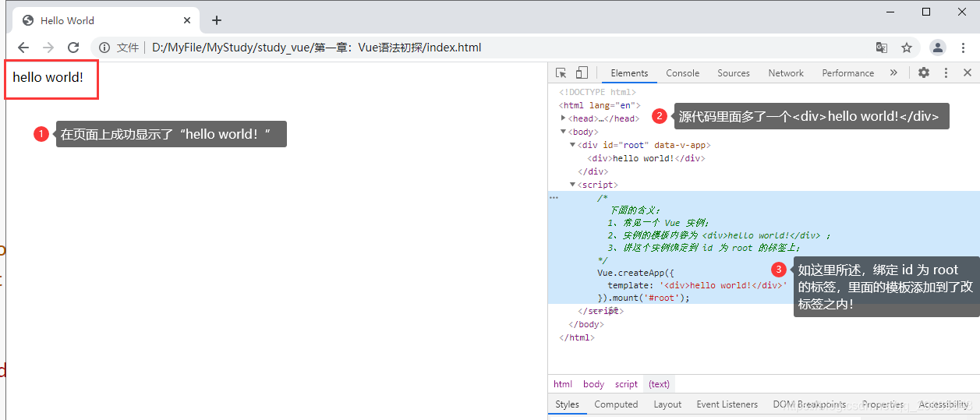The width and height of the screenshot is (980, 420).
Task: Select the <!DOCTYPE html> line
Action: (598, 92)
